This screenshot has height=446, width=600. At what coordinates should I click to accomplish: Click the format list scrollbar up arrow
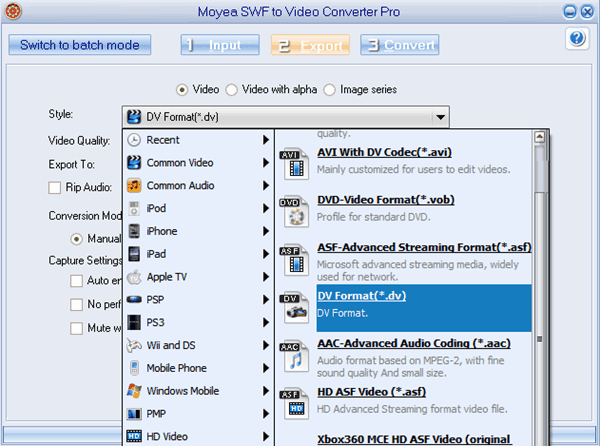[540, 137]
